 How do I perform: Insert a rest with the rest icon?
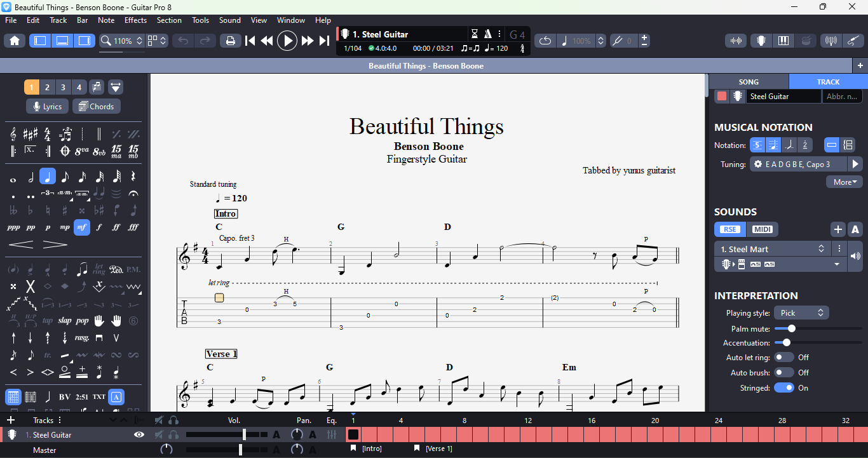pyautogui.click(x=133, y=177)
